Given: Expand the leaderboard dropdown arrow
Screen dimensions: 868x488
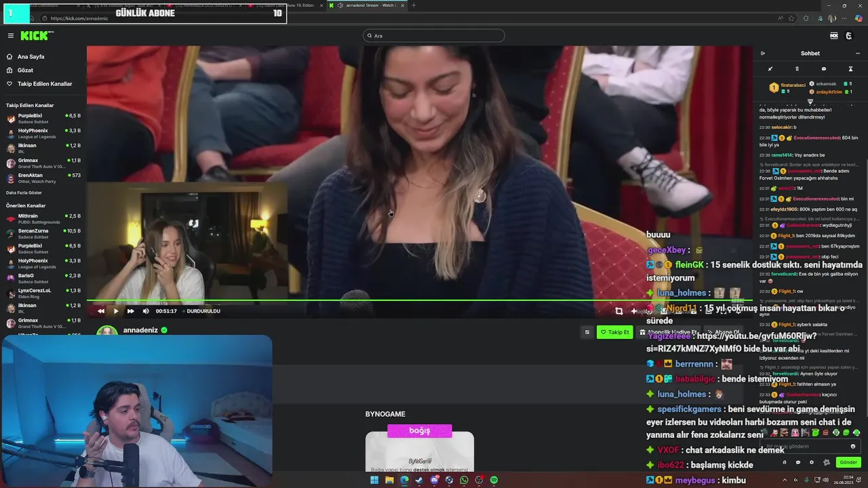Looking at the screenshot, I should click(810, 102).
